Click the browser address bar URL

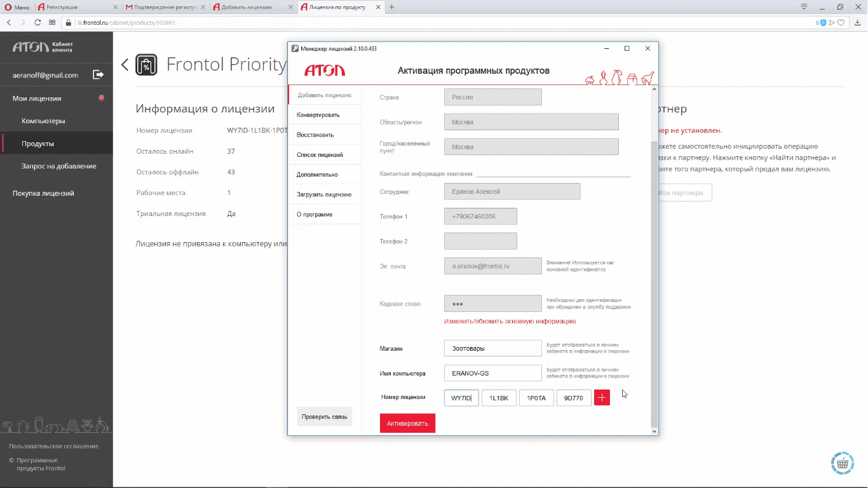tap(125, 22)
